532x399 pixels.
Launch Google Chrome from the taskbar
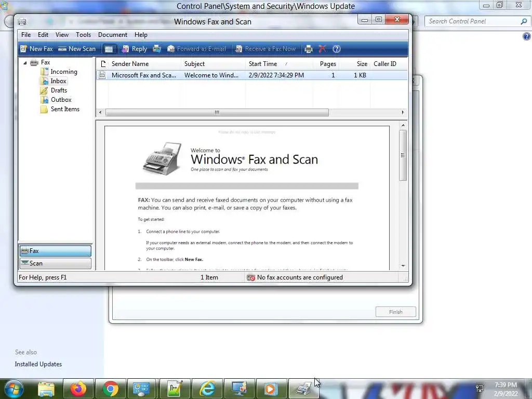[110, 389]
